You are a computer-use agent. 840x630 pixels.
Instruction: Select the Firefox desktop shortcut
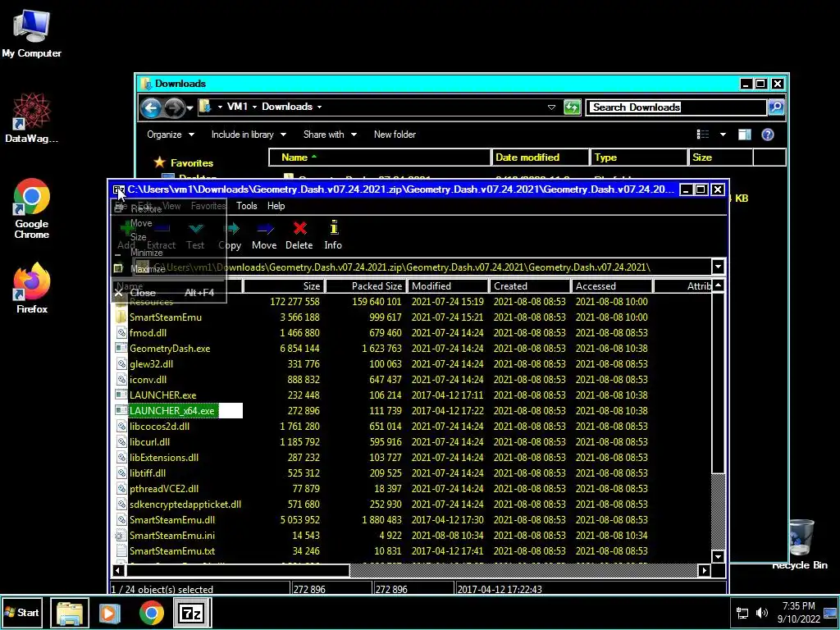tap(32, 288)
